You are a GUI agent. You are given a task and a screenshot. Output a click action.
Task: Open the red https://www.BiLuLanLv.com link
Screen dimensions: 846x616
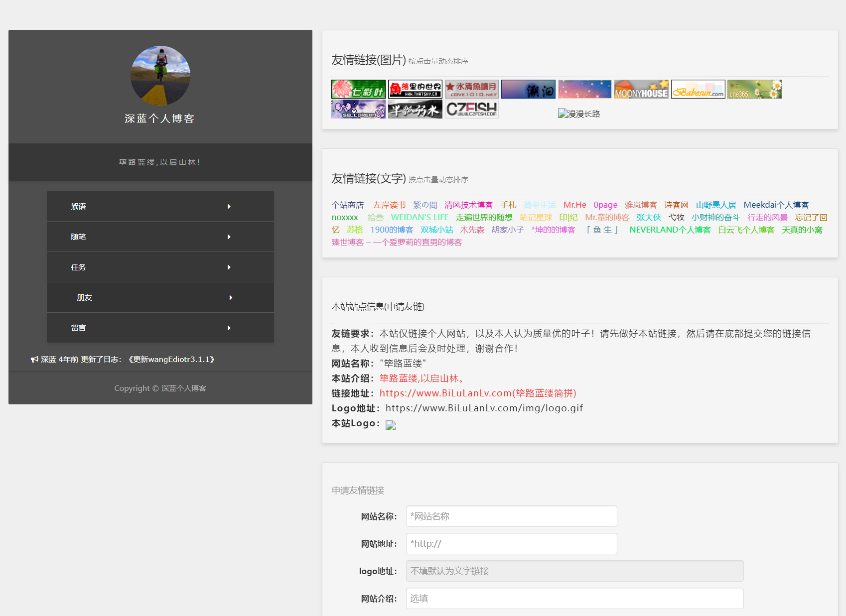tap(478, 393)
